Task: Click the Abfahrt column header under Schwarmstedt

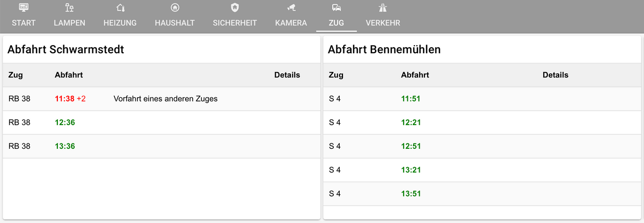Action: [69, 75]
